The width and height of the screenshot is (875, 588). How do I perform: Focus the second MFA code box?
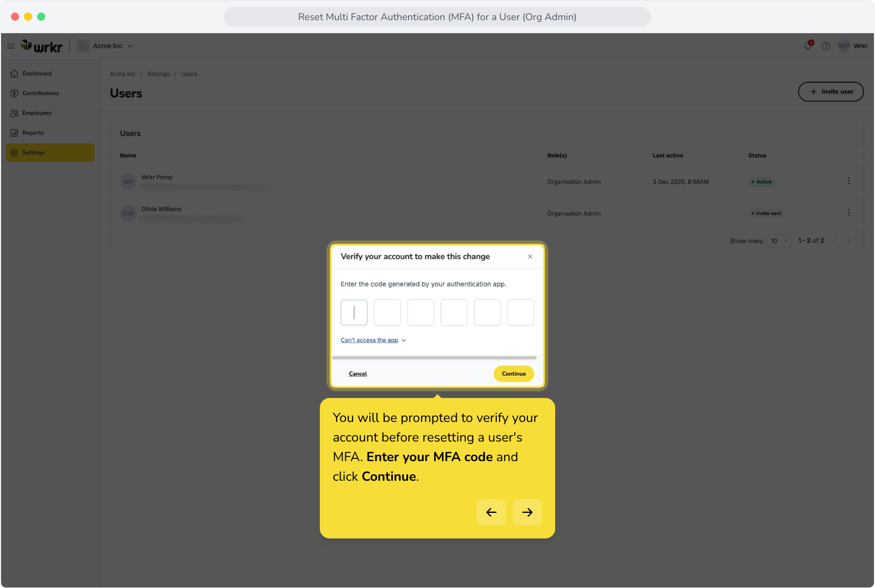pos(387,313)
